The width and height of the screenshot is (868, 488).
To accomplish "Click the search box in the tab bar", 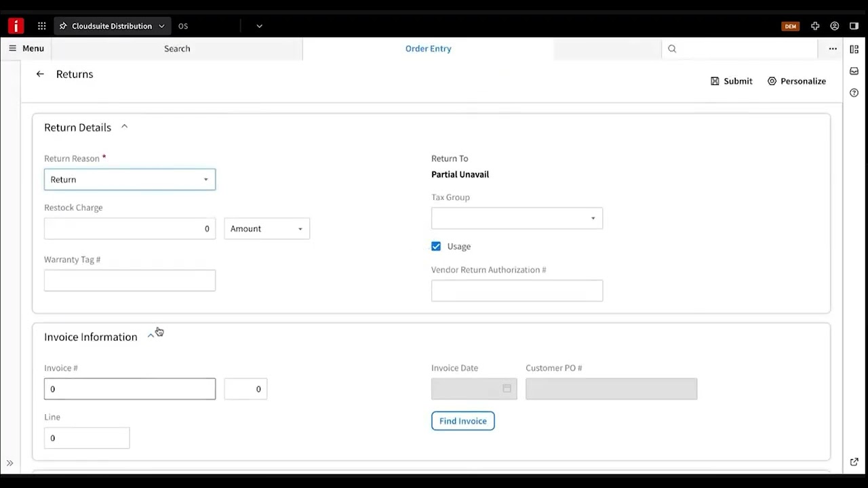I will click(x=740, y=48).
